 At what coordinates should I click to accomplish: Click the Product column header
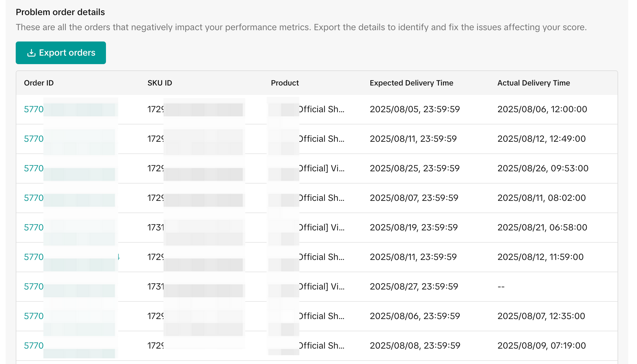click(x=285, y=83)
